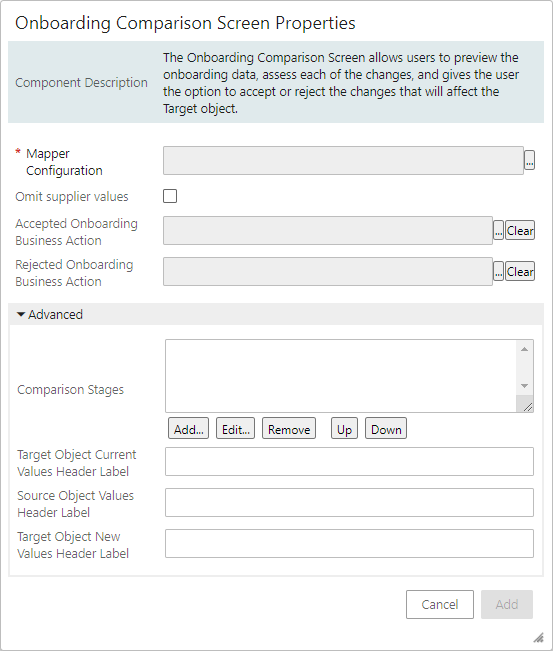Add a new comparison stage
This screenshot has width=553, height=651.
pos(188,429)
